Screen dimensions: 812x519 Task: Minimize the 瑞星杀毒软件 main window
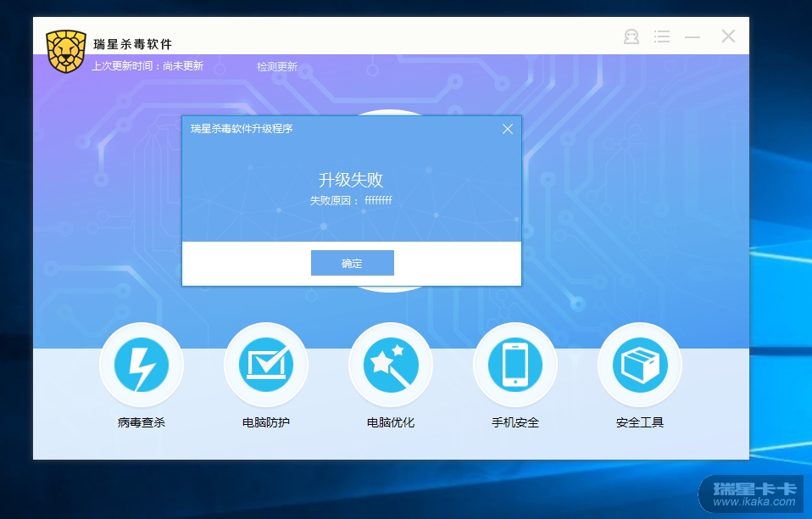coord(692,36)
